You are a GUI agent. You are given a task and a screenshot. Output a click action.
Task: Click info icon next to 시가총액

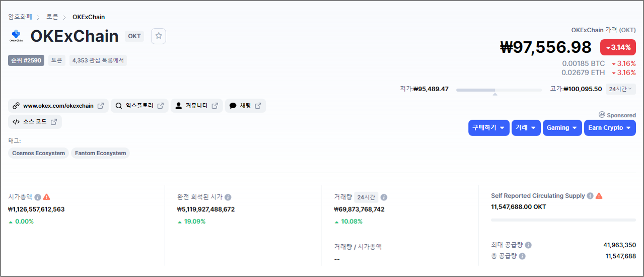coord(38,197)
